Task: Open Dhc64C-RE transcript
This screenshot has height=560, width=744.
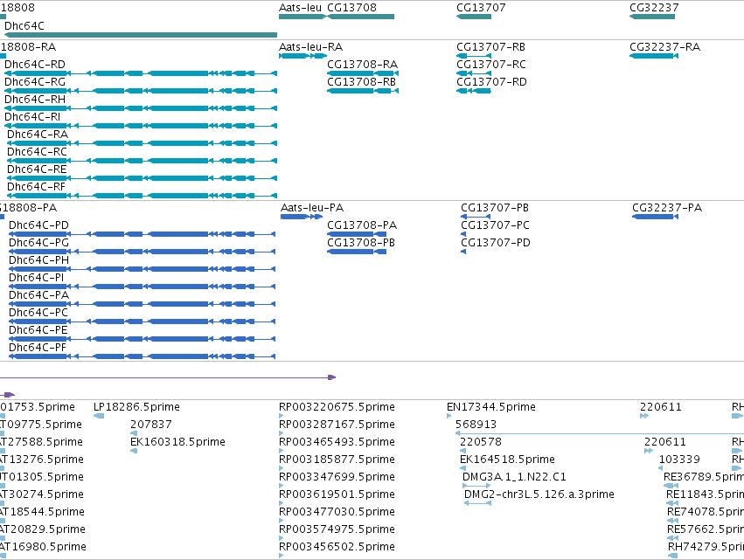Action: click(142, 178)
